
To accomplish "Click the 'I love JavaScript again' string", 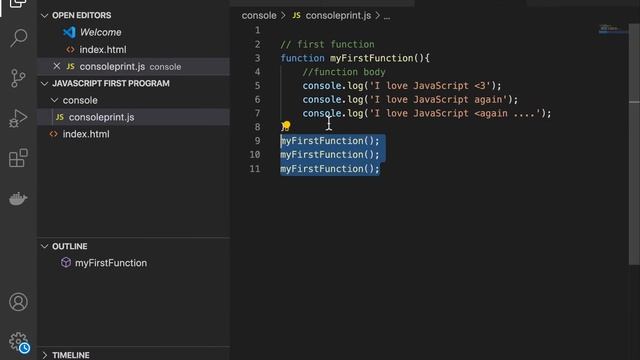I will click(438, 100).
